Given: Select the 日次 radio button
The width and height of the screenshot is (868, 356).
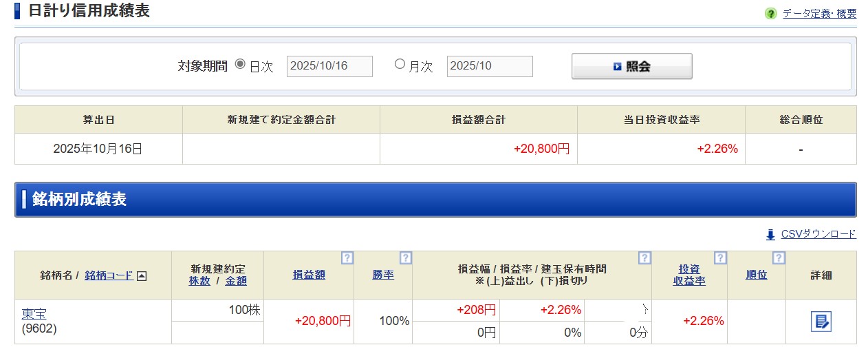Looking at the screenshot, I should (240, 64).
